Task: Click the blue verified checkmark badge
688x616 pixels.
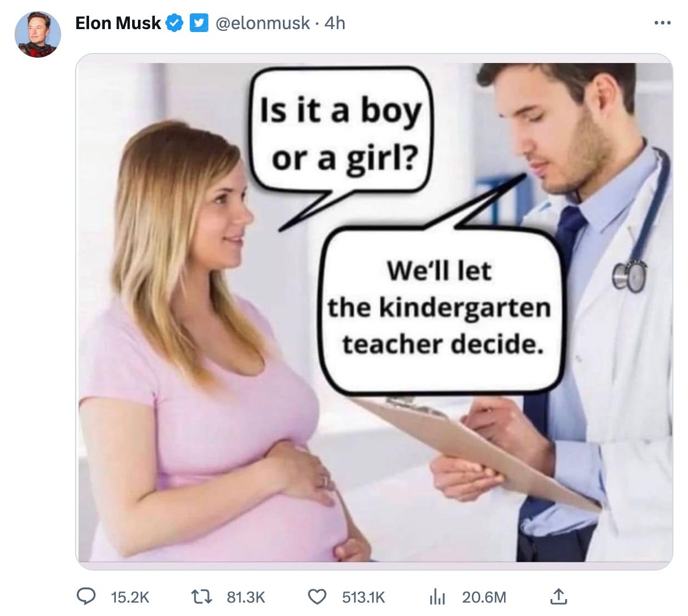Action: (174, 23)
